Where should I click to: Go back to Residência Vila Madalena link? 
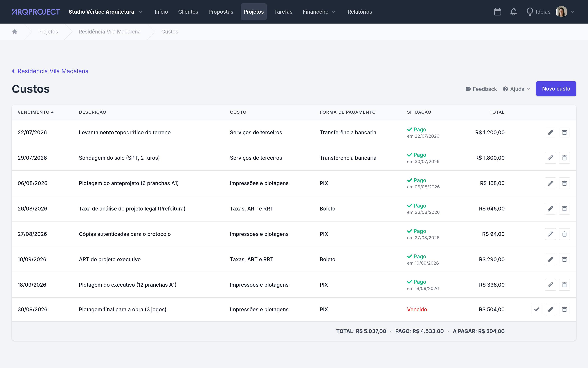pyautogui.click(x=50, y=71)
